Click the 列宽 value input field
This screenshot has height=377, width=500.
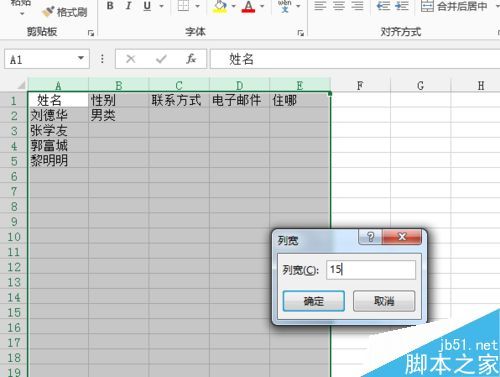point(371,269)
